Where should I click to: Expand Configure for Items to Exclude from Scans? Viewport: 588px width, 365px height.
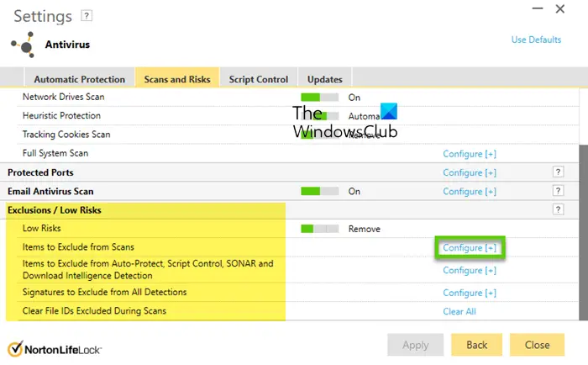(469, 247)
